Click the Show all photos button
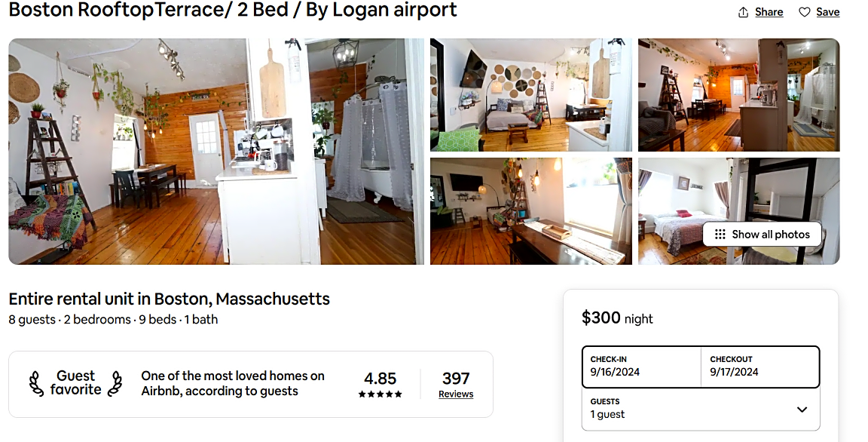Image resolution: width=868 pixels, height=442 pixels. 762,235
